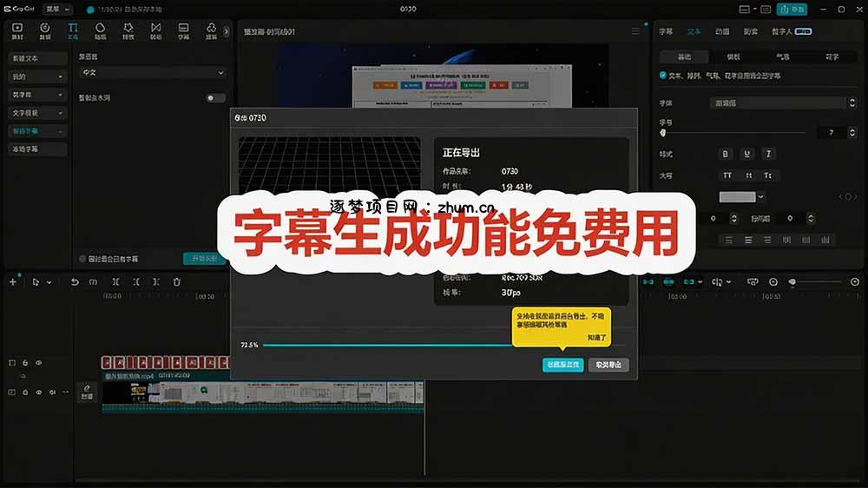Click the font size stepper arrows
This screenshot has height=488, width=868.
(x=852, y=132)
